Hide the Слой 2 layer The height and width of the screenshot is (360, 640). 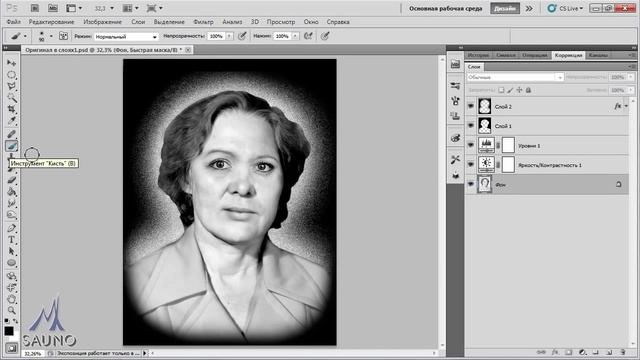coord(471,106)
